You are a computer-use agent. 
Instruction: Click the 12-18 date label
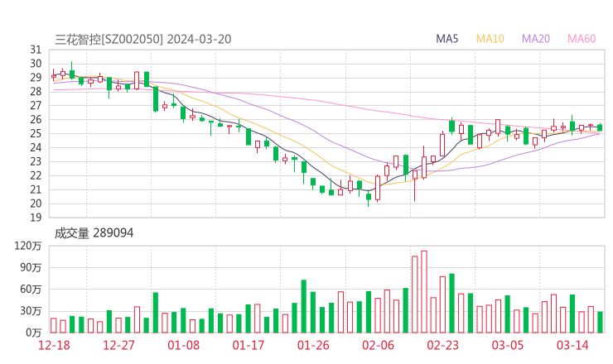[x=54, y=345]
